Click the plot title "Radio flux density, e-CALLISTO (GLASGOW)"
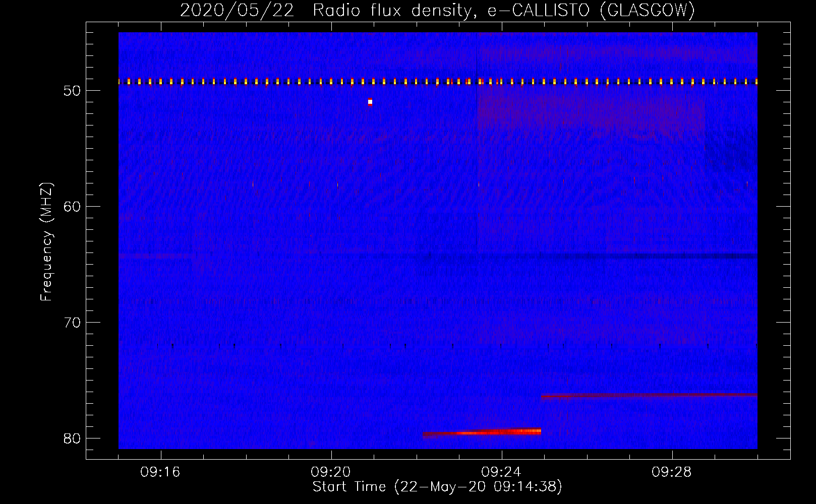 [503, 10]
